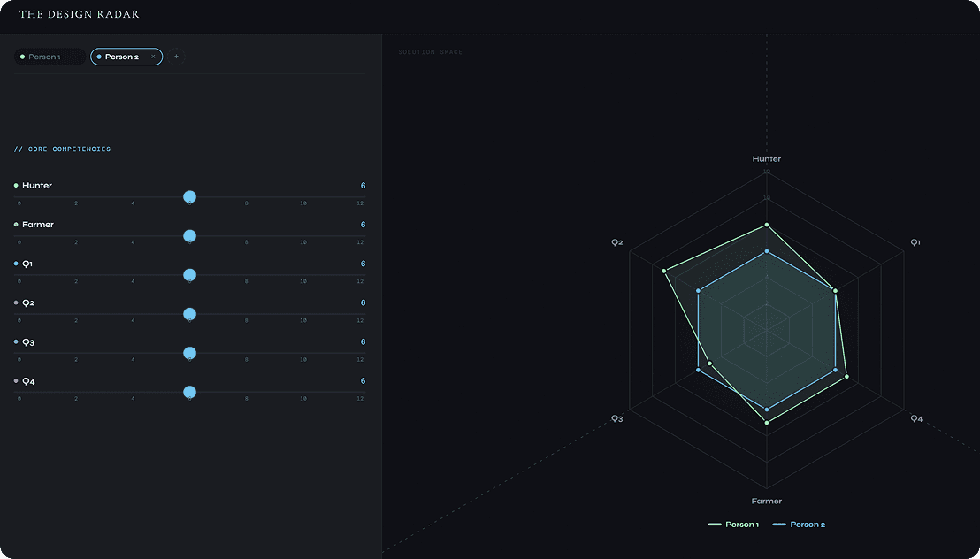Image resolution: width=980 pixels, height=559 pixels.
Task: Click the Hunter competency label
Action: pos(37,186)
